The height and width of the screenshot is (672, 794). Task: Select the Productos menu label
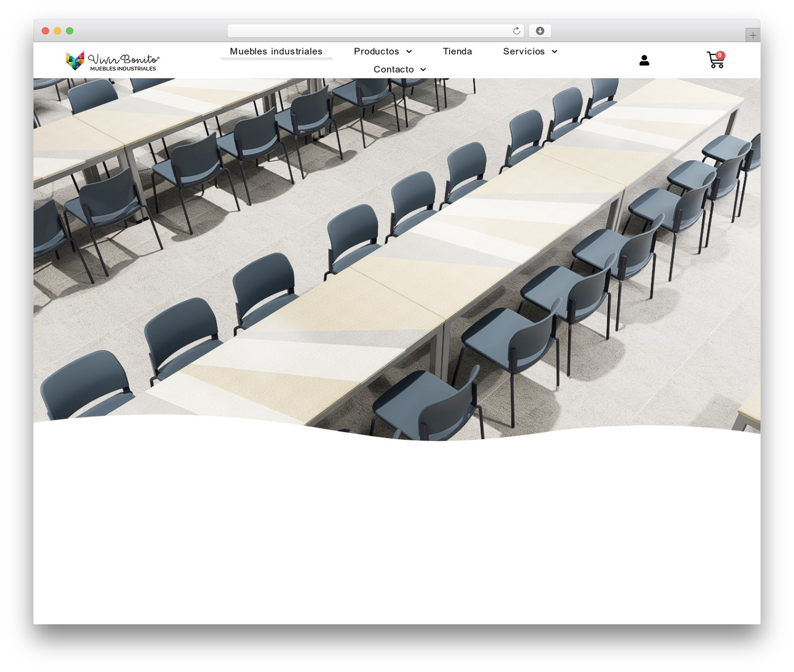377,51
